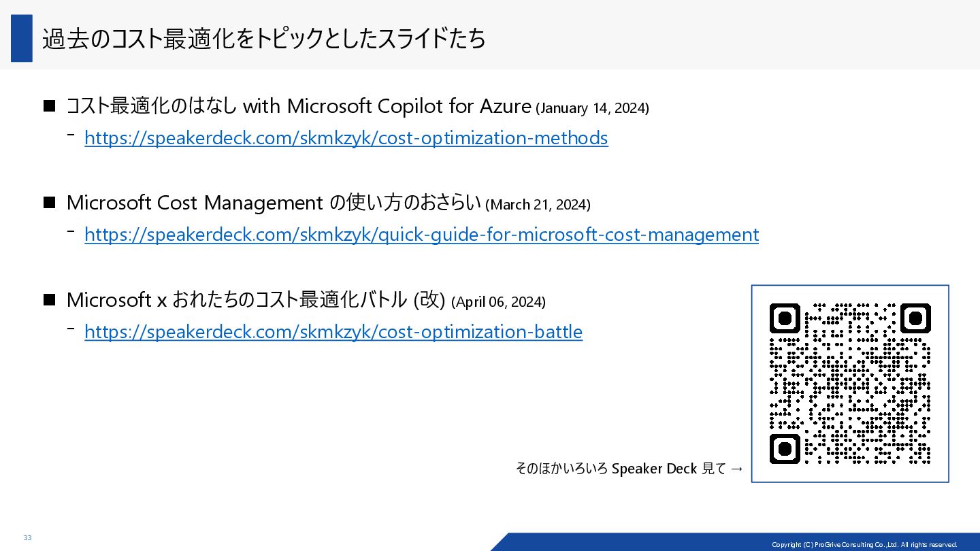
Task: Click the bottom-left QR code finder square
Action: (784, 449)
